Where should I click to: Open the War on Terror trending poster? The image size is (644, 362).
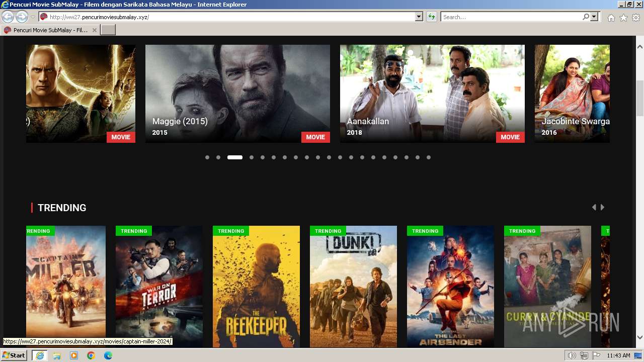click(159, 287)
